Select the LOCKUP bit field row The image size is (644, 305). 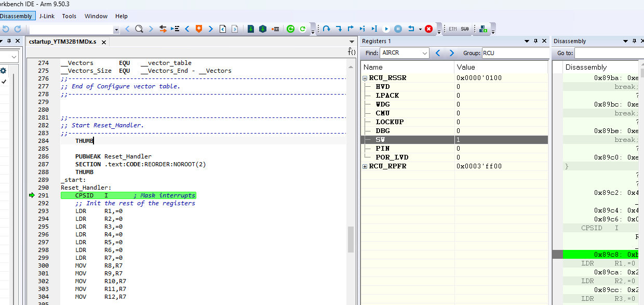pyautogui.click(x=454, y=122)
